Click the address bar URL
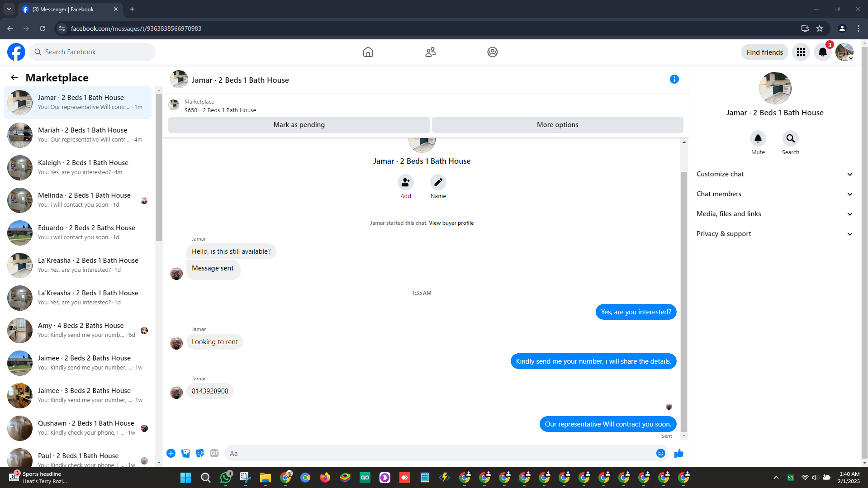 pyautogui.click(x=136, y=28)
